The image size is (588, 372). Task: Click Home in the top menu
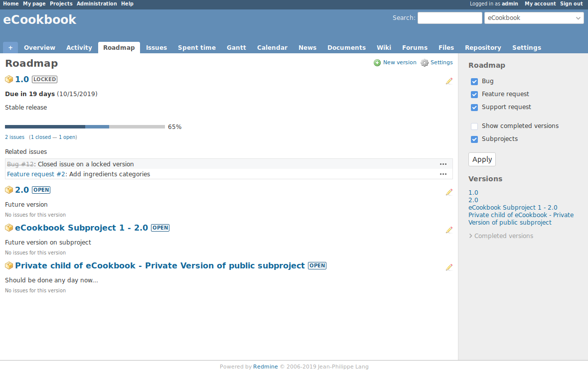tap(11, 4)
